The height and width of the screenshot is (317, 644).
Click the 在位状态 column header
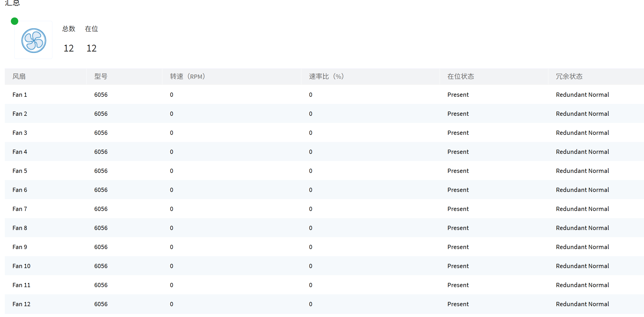460,77
